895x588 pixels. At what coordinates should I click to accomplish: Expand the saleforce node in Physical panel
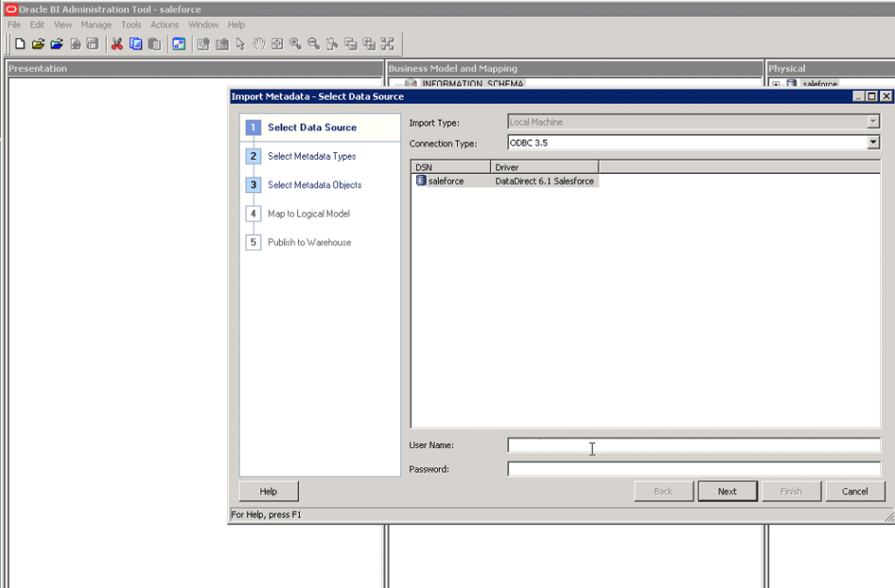pos(775,85)
